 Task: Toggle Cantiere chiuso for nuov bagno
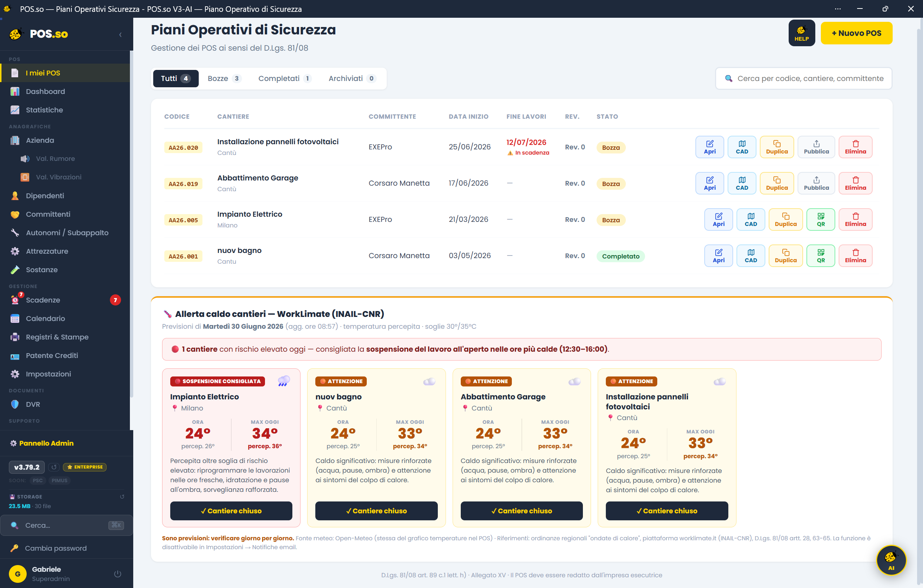376,511
